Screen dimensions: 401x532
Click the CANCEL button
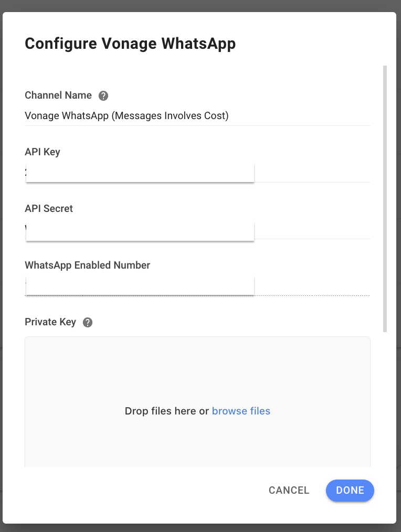coord(289,490)
